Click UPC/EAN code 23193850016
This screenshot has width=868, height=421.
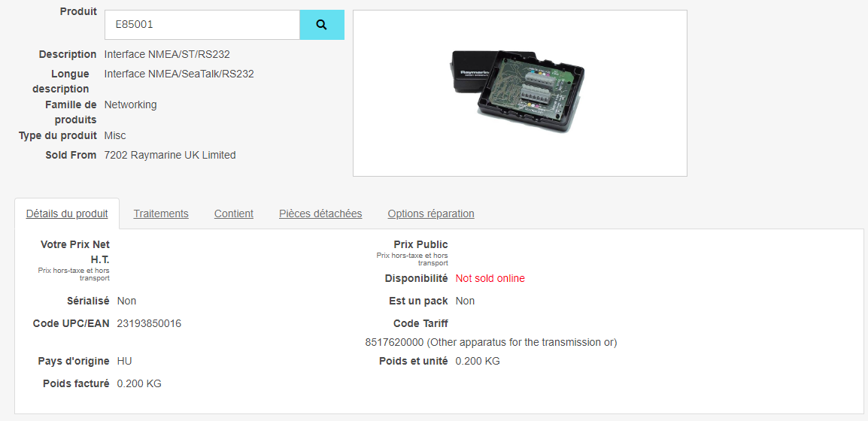tap(149, 323)
